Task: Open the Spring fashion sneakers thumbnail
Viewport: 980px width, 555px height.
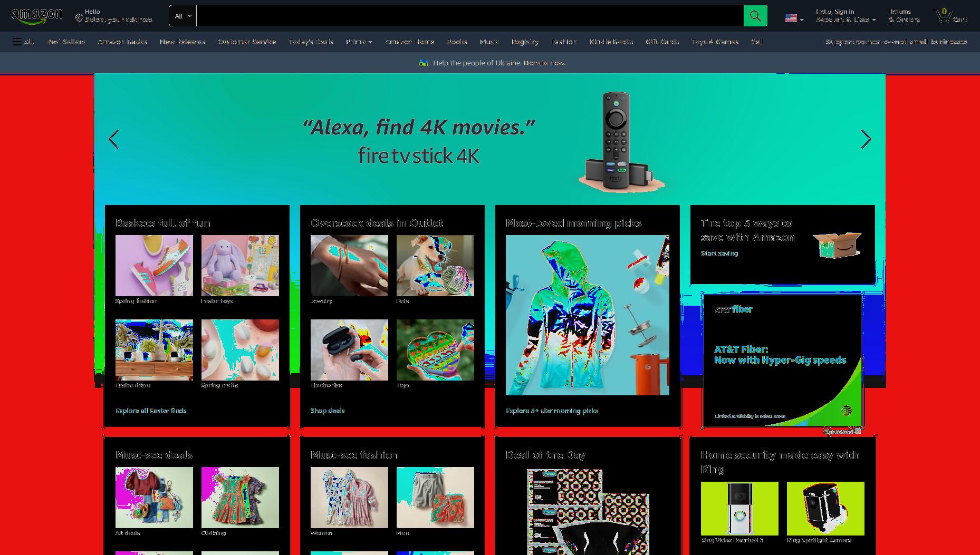Action: tap(154, 266)
